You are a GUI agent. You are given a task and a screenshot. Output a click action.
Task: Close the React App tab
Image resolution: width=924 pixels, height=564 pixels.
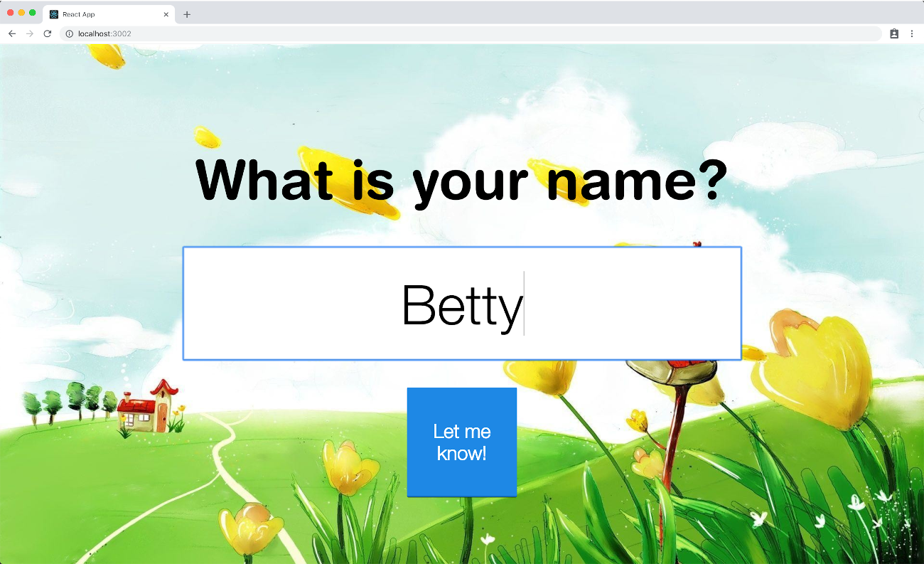[166, 14]
